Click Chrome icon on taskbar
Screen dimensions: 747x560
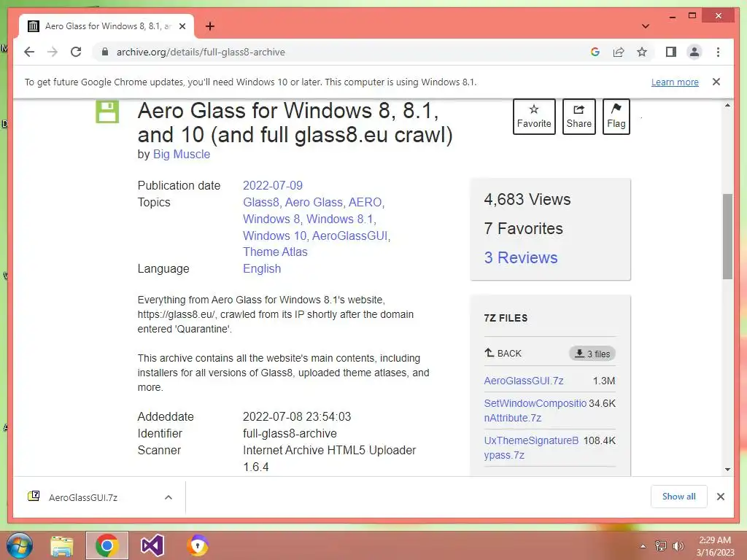(x=107, y=545)
